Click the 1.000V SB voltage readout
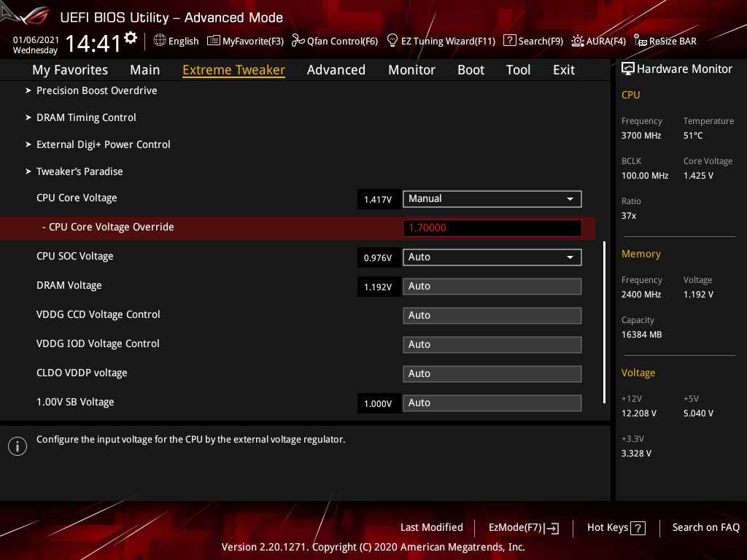 379,404
